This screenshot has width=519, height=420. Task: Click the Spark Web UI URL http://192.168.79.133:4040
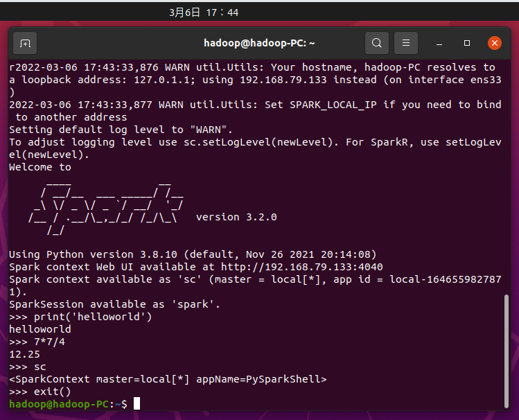(x=302, y=267)
